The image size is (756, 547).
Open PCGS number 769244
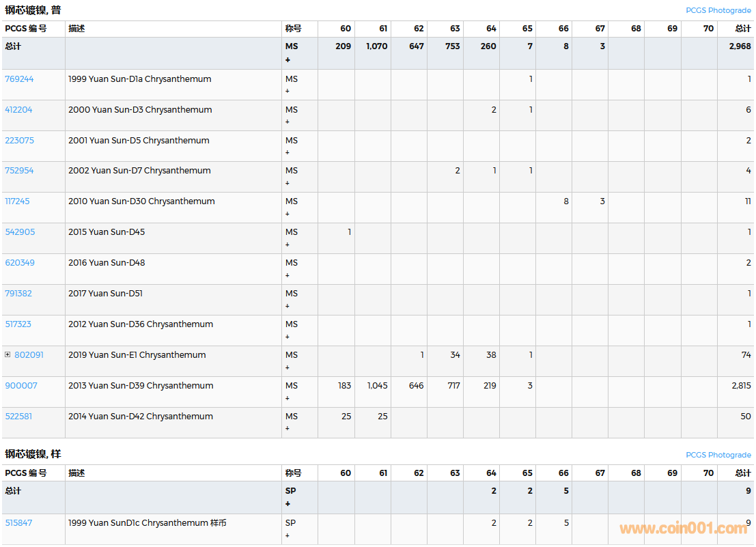[19, 79]
